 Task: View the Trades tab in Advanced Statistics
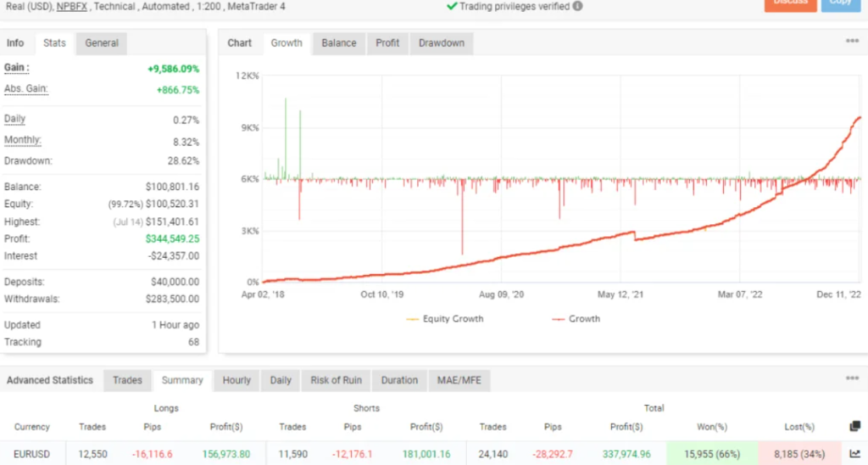pos(127,380)
